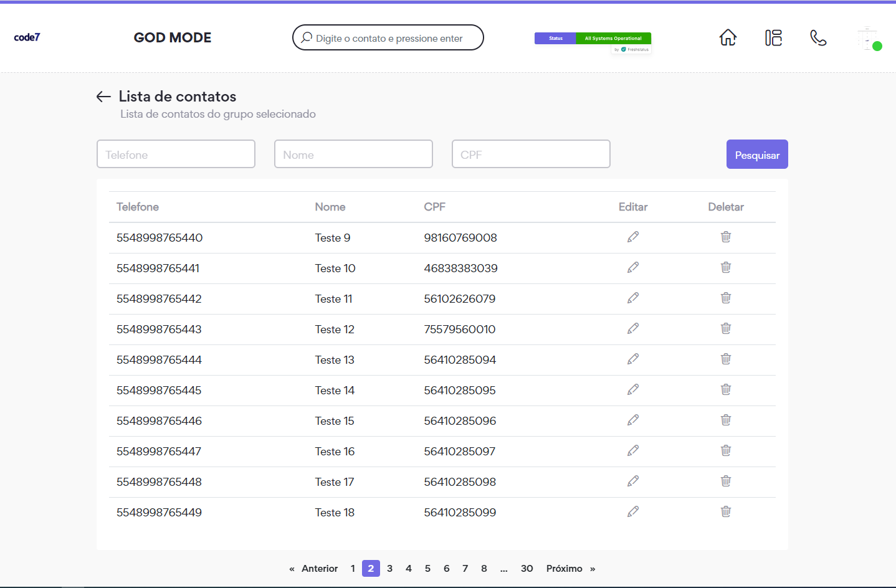Edit the contact Teste 10

coord(633,267)
